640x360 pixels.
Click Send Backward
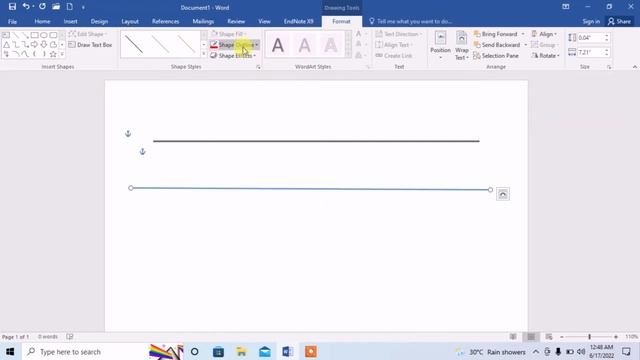click(x=497, y=45)
